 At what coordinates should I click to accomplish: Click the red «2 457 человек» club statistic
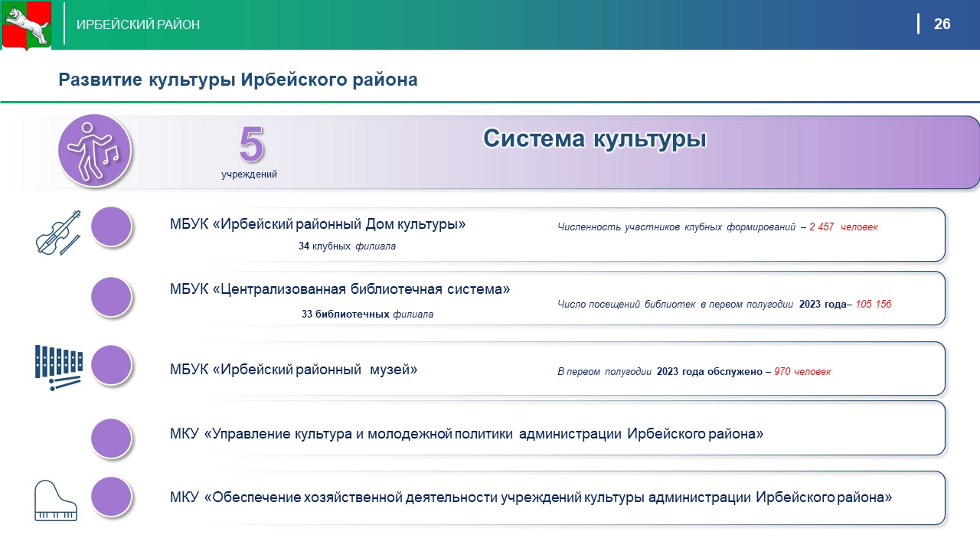[843, 227]
